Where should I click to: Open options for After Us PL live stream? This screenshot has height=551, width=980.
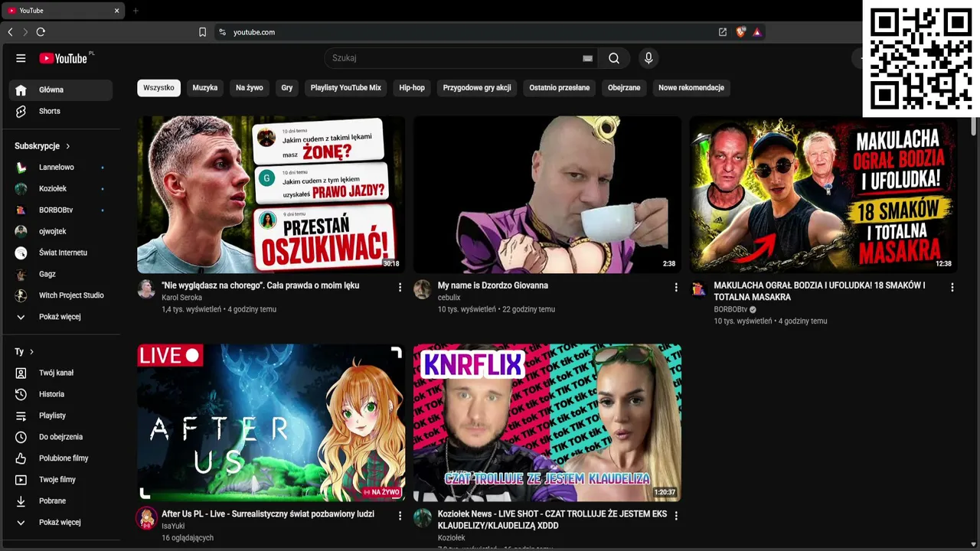[x=400, y=516]
